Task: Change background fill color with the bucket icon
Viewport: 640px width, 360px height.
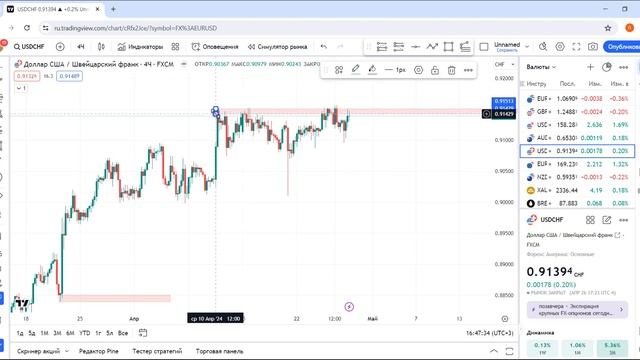Action: click(372, 70)
